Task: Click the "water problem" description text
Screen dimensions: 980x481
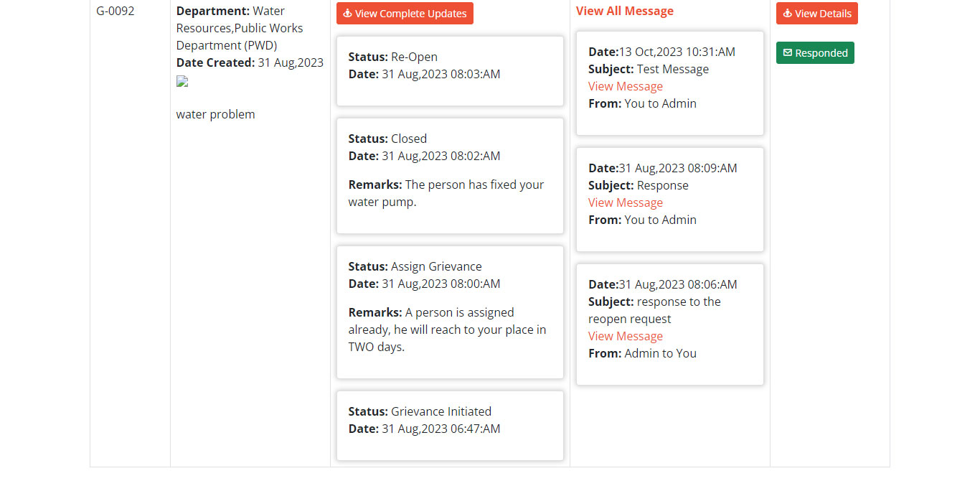Action: point(215,114)
